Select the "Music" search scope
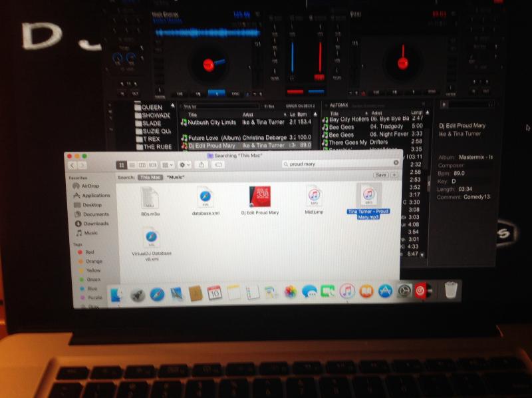The width and height of the screenshot is (532, 398). click(176, 177)
